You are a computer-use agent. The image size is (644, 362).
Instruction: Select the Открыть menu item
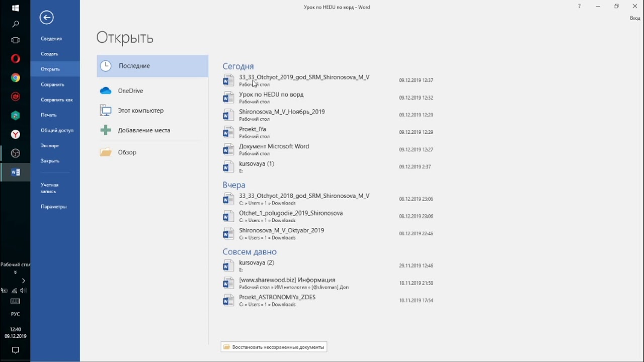pyautogui.click(x=55, y=69)
